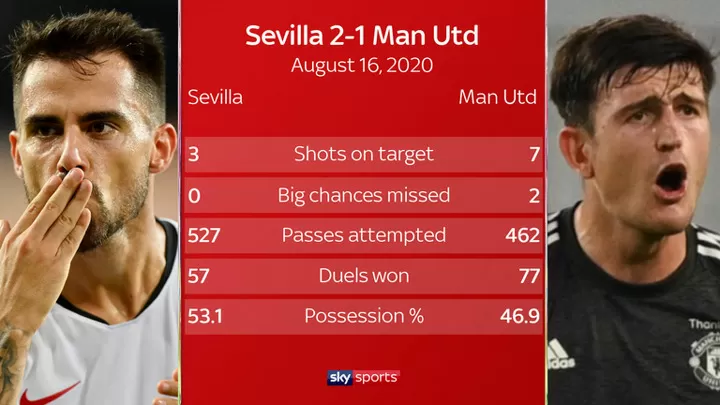Click Man Utd's 46.9 possession value

(x=518, y=317)
